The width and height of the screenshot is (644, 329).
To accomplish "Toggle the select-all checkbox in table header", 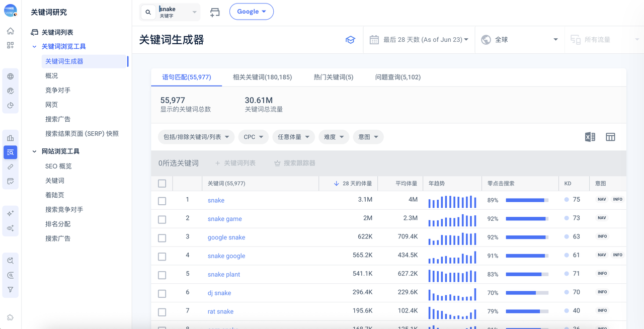I will [x=162, y=184].
